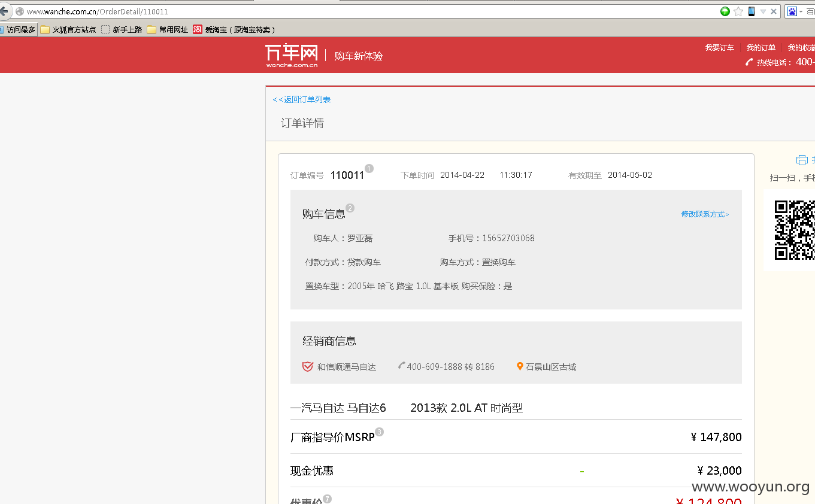Open 我要订车 in the header
The height and width of the screenshot is (504, 815).
point(719,48)
